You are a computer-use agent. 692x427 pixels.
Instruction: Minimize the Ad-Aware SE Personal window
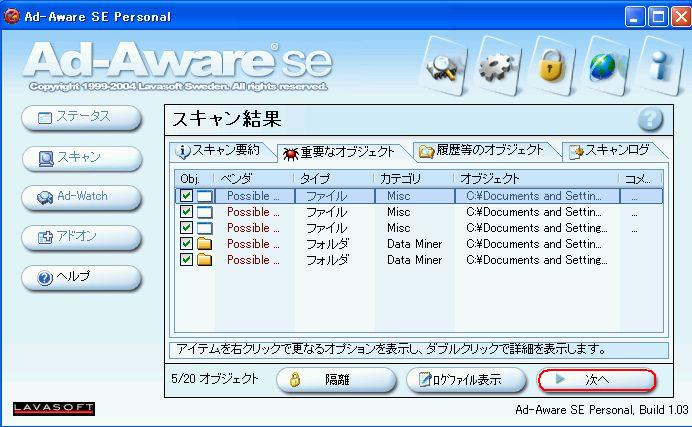(635, 17)
